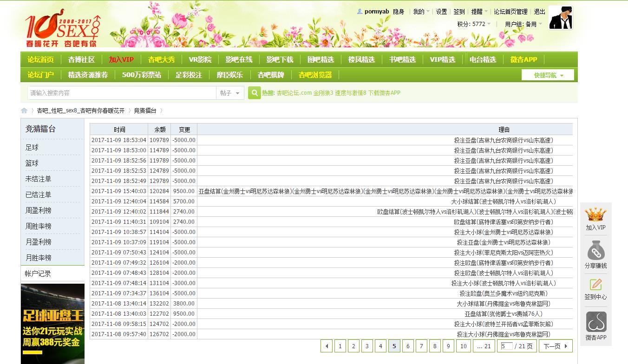
Task: Go to page 10 in pagination
Action: pos(463,346)
